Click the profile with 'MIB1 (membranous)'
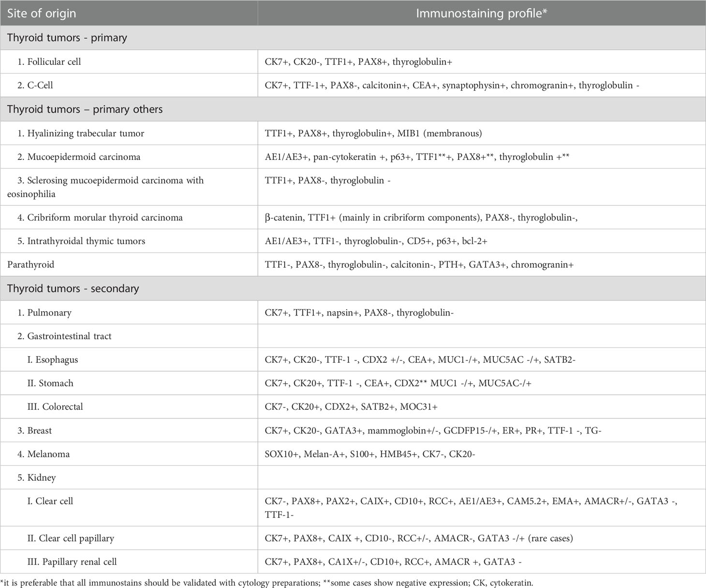 373,133
